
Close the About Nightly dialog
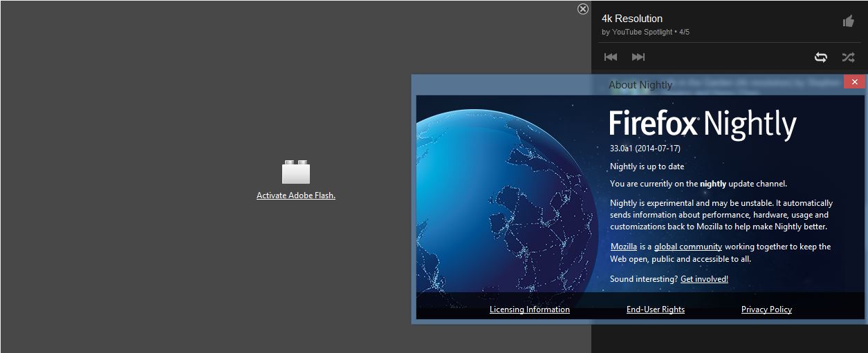click(854, 82)
